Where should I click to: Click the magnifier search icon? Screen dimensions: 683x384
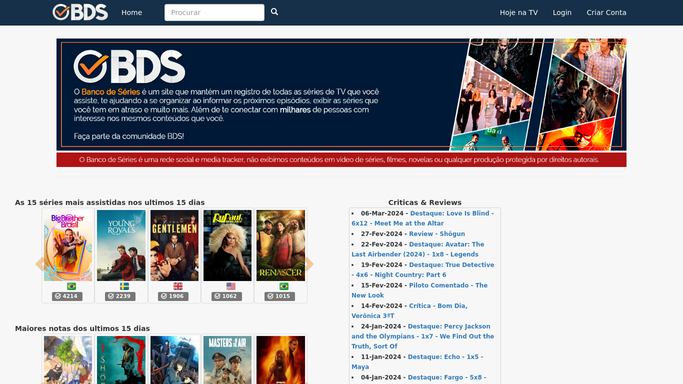pyautogui.click(x=274, y=12)
